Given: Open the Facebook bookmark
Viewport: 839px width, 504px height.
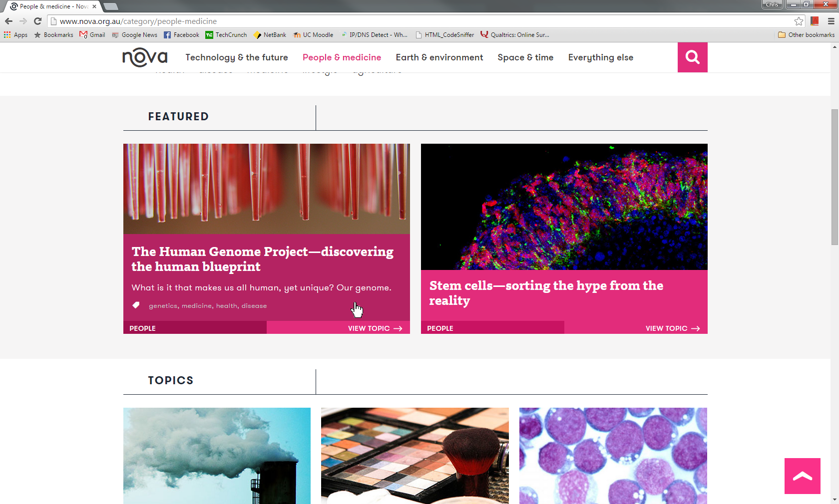Looking at the screenshot, I should click(x=181, y=35).
